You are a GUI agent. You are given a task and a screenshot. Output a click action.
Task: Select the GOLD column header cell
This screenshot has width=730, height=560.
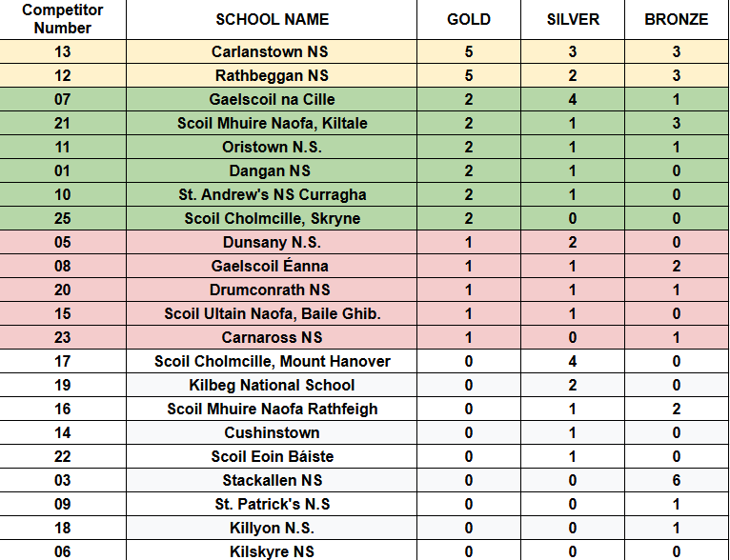[469, 19]
